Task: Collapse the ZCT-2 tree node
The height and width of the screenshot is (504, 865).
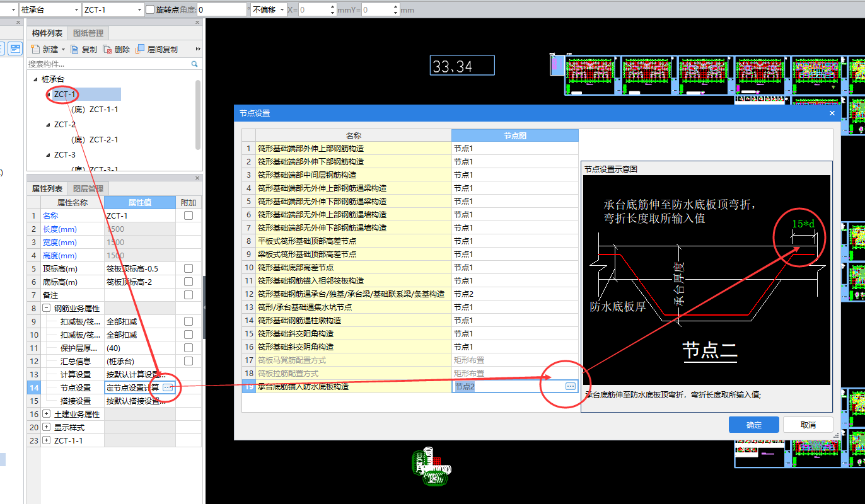Action: 48,125
